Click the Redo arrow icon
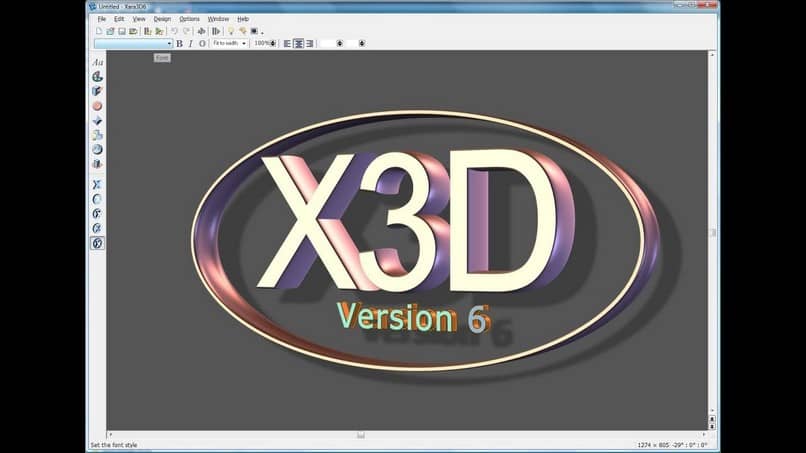This screenshot has width=806, height=453. click(187, 31)
